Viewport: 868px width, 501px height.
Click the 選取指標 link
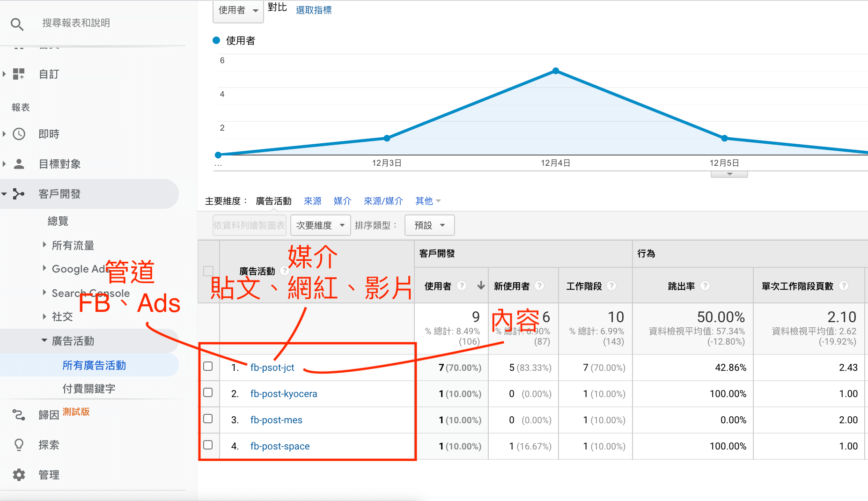pyautogui.click(x=314, y=10)
